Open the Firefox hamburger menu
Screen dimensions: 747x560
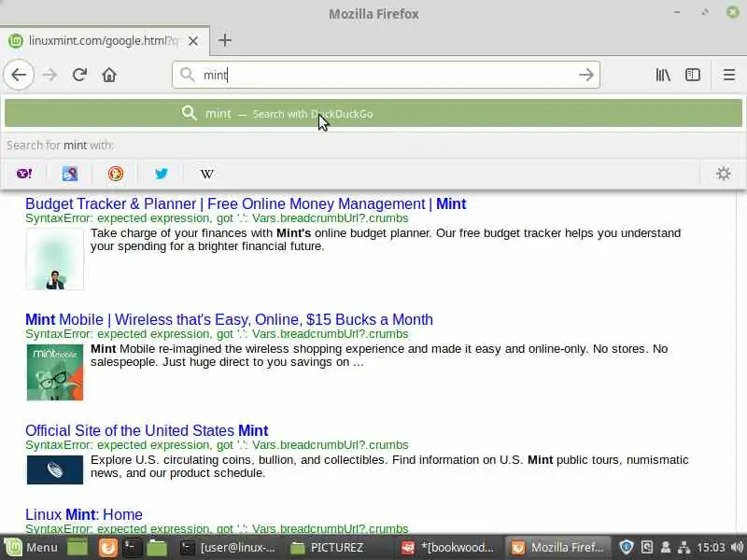(729, 75)
